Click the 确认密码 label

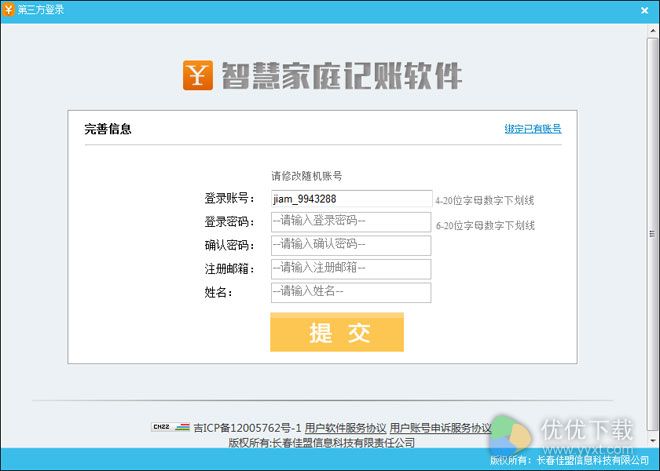point(229,245)
